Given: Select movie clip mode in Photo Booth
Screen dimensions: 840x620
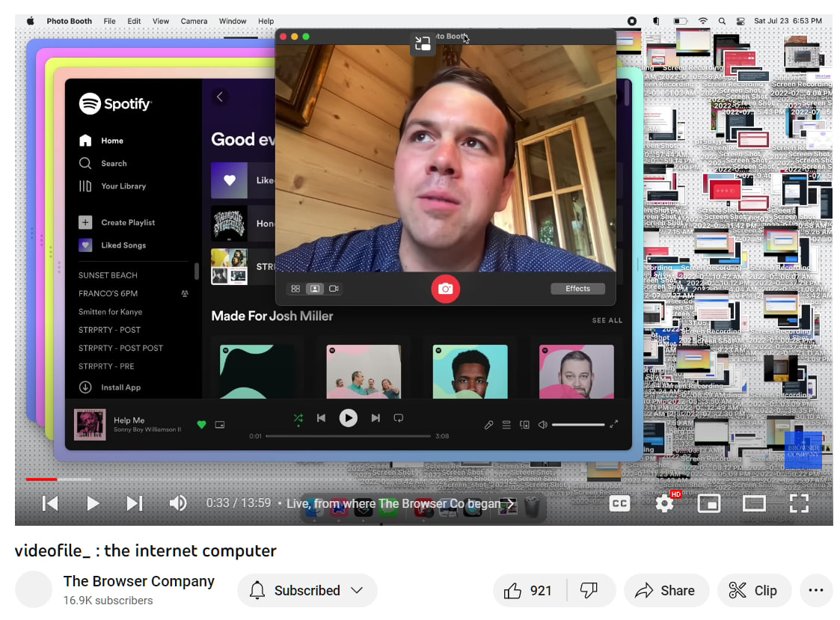Looking at the screenshot, I should 334,289.
